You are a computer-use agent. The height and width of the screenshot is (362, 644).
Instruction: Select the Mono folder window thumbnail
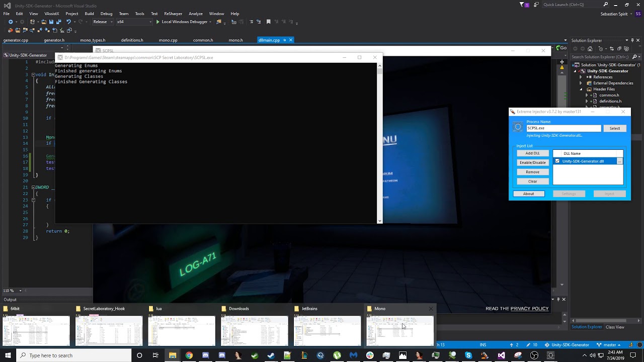point(399,331)
